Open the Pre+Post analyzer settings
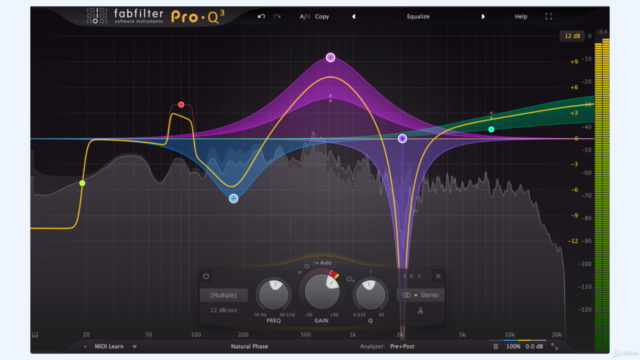The height and width of the screenshot is (360, 640). (x=402, y=347)
